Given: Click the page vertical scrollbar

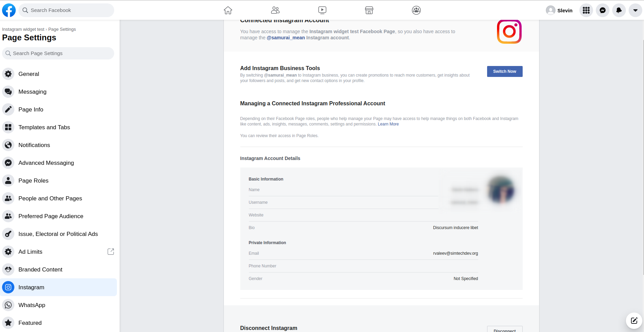Looking at the screenshot, I should tap(643, 157).
